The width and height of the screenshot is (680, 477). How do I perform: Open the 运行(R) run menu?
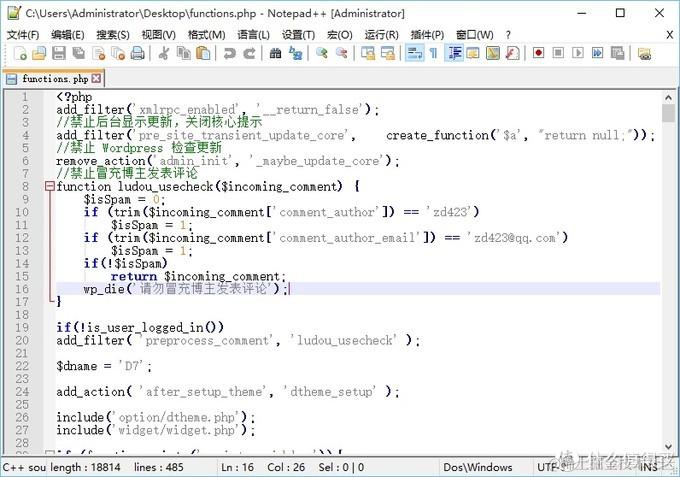coord(381,35)
